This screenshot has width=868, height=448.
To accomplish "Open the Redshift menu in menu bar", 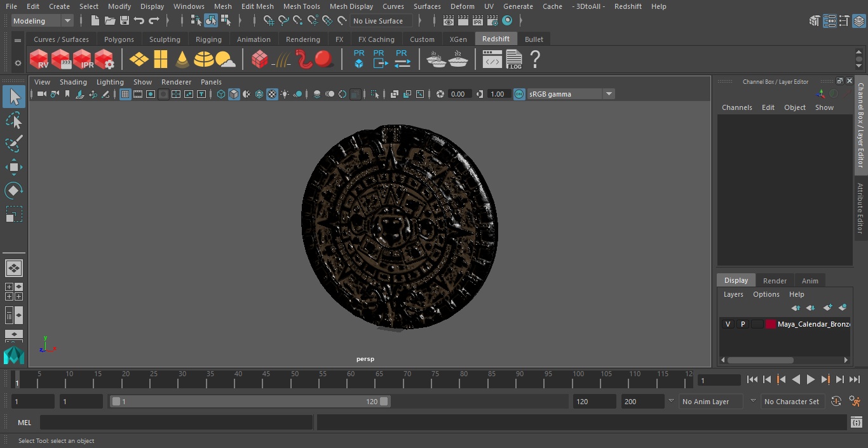I will [x=627, y=6].
